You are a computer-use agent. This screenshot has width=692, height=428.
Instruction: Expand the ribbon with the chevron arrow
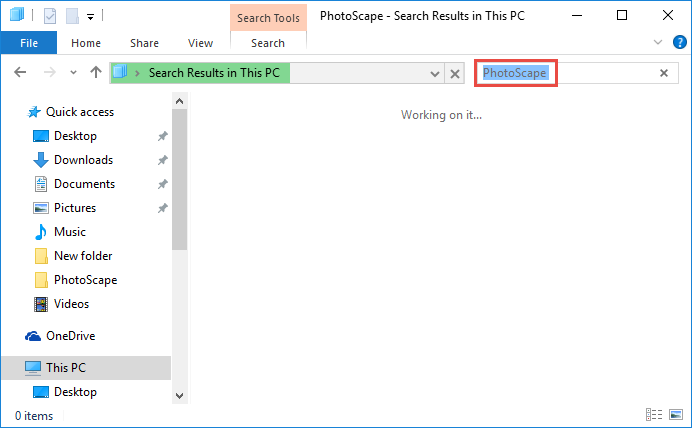click(658, 42)
